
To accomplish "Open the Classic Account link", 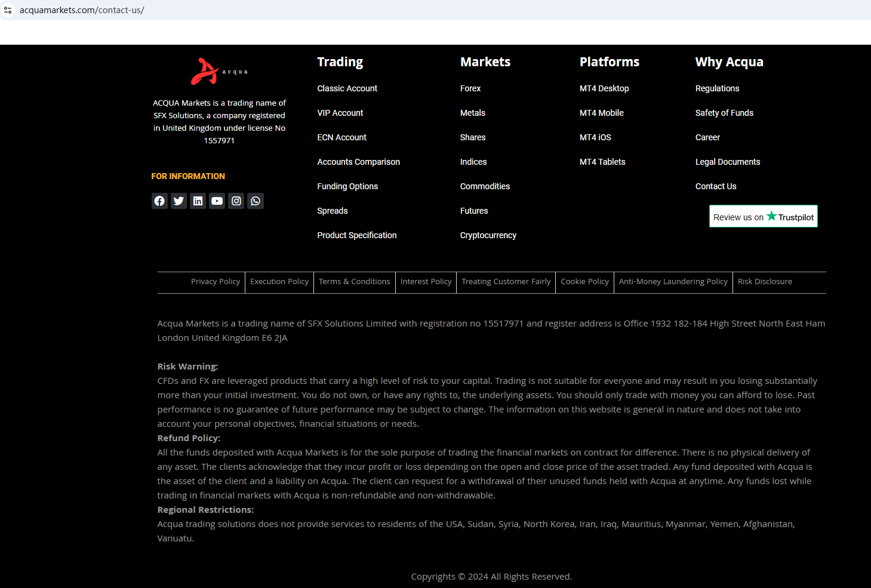I will click(347, 88).
